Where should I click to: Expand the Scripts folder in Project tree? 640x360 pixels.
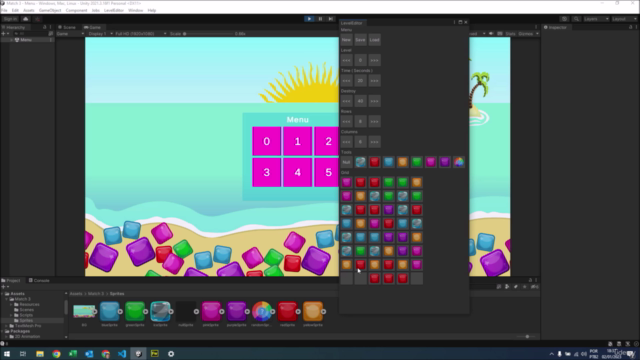pos(11,315)
